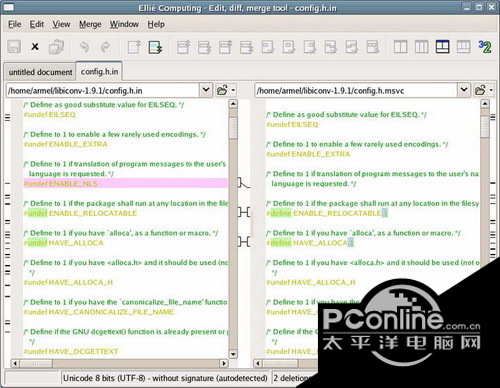Open the right file path dropdown arrow
The image size is (500, 388).
(464, 90)
